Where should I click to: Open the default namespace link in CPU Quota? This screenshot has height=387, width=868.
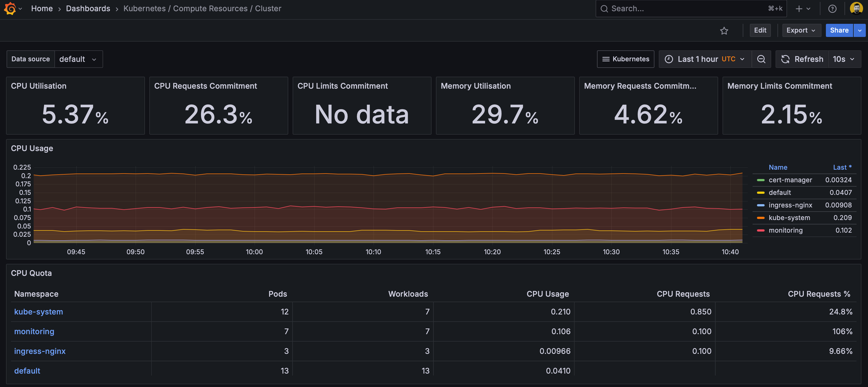27,371
